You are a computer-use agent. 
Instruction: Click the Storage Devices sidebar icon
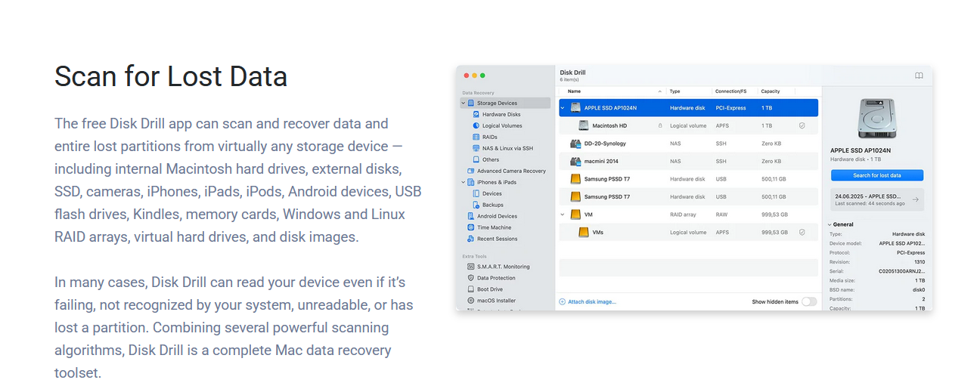click(x=470, y=103)
